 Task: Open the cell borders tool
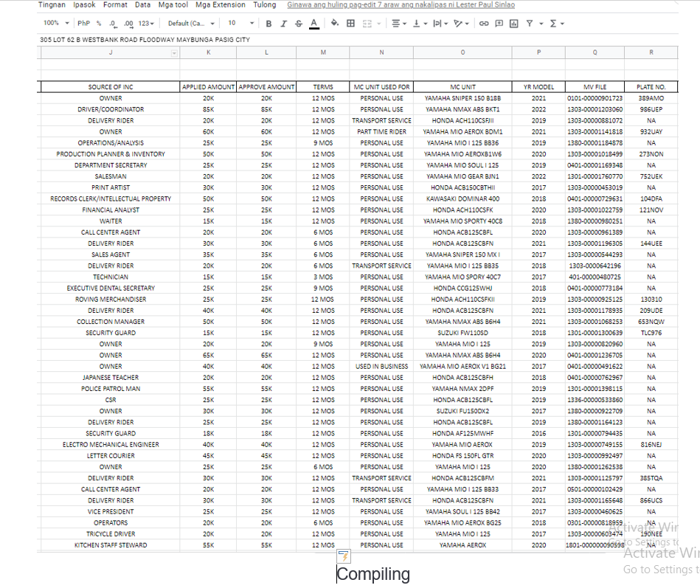[x=351, y=23]
